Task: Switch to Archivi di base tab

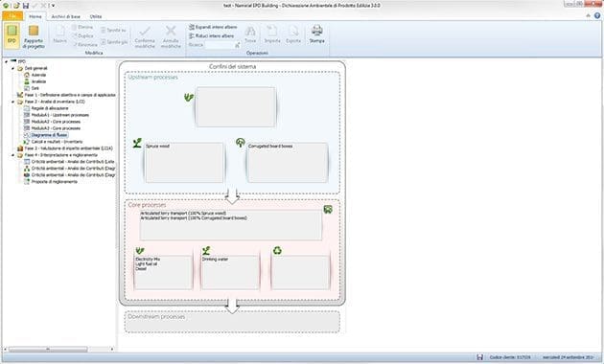Action: click(66, 16)
